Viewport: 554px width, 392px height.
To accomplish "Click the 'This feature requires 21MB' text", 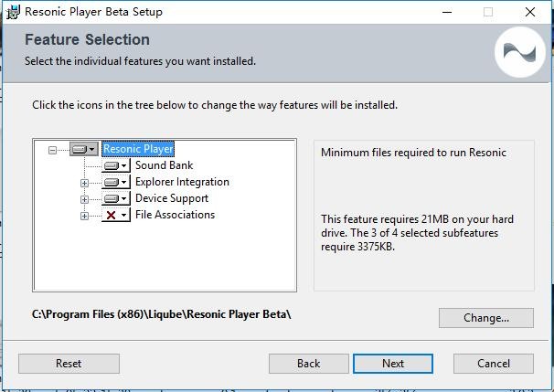I will pyautogui.click(x=417, y=233).
